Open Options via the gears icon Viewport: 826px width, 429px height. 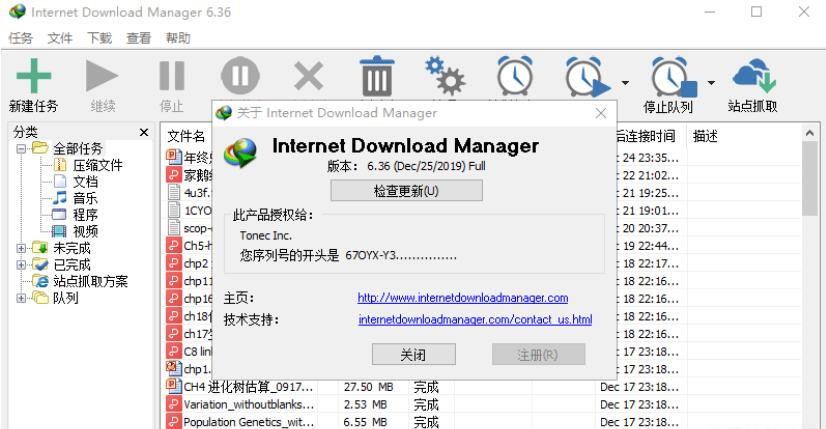[445, 75]
